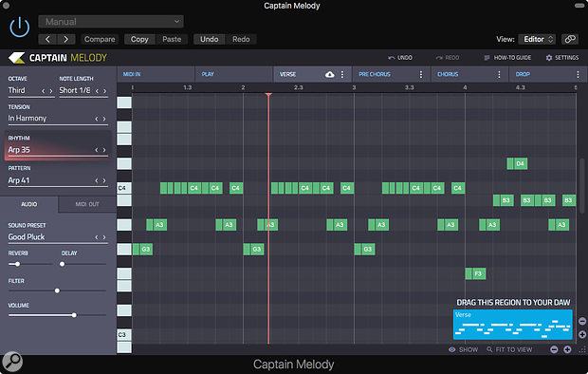
Task: Open the Manual preset dropdown
Action: coord(111,22)
